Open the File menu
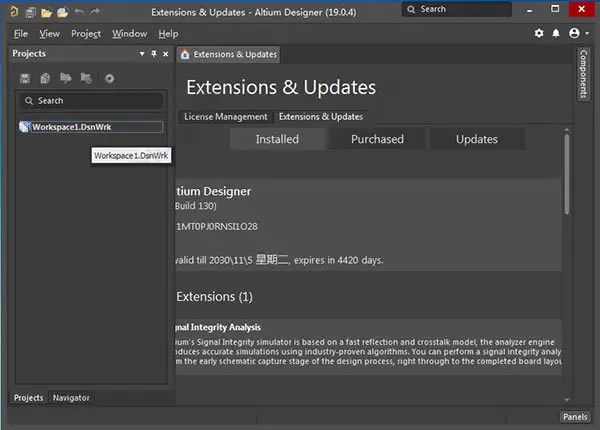 [21, 33]
